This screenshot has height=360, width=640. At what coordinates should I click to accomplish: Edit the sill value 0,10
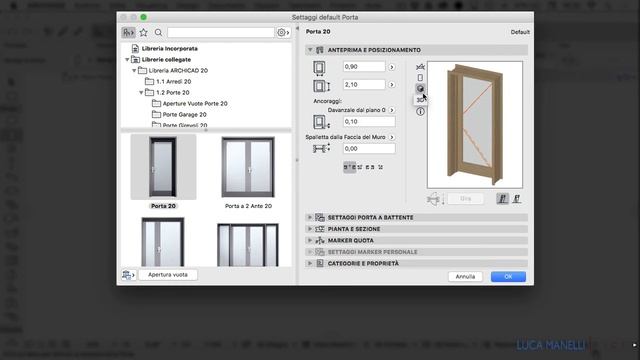click(x=369, y=122)
